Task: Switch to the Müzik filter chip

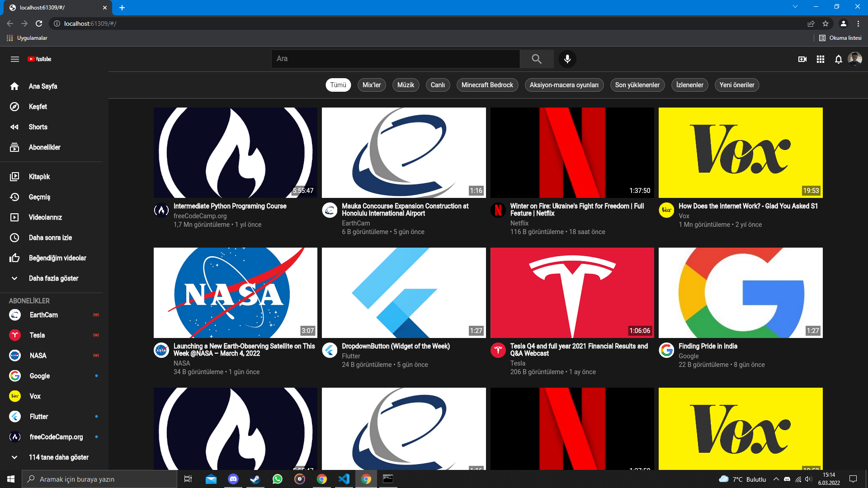Action: (x=406, y=85)
